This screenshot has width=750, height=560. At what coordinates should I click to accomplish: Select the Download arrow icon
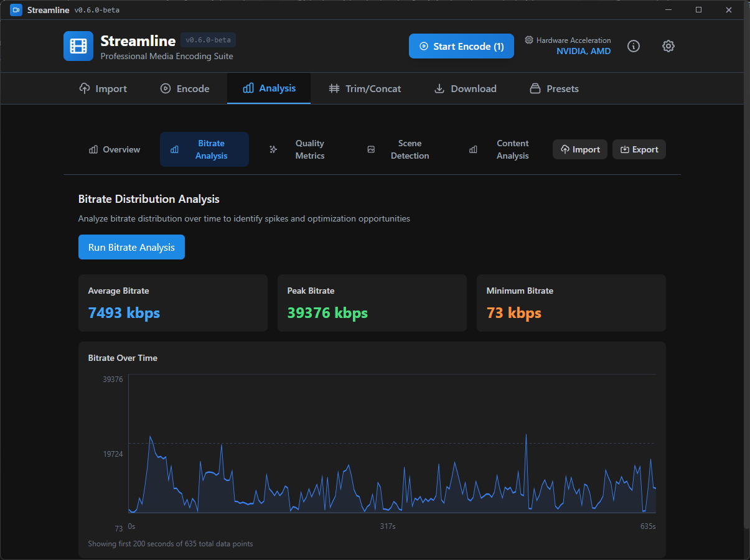[439, 88]
